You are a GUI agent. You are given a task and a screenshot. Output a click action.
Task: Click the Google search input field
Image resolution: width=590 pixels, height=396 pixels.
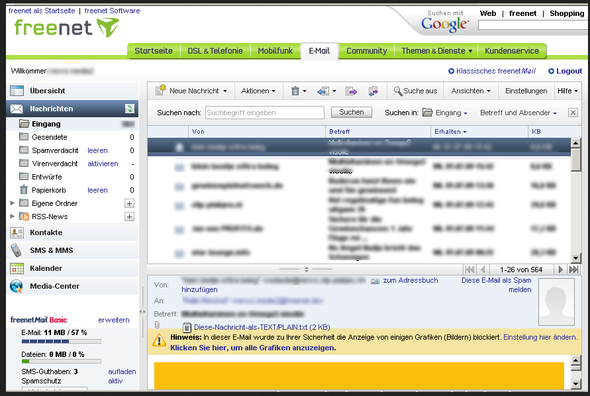click(x=532, y=25)
